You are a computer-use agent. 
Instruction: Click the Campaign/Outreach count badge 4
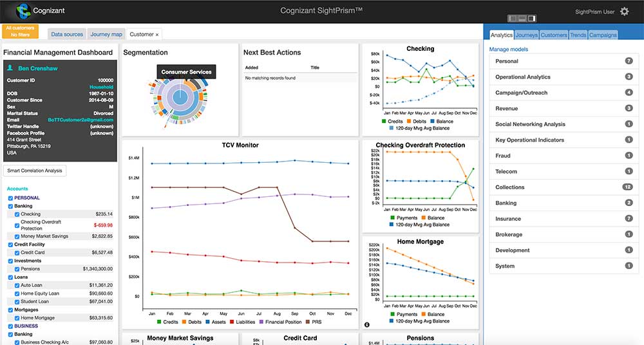point(629,93)
